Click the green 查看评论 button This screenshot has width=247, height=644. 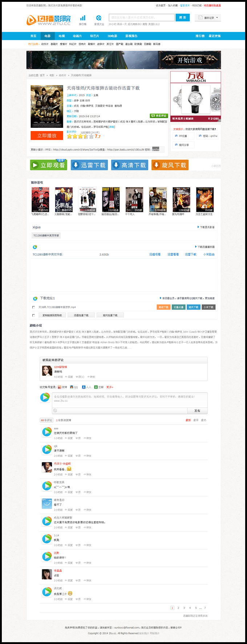click(159, 116)
